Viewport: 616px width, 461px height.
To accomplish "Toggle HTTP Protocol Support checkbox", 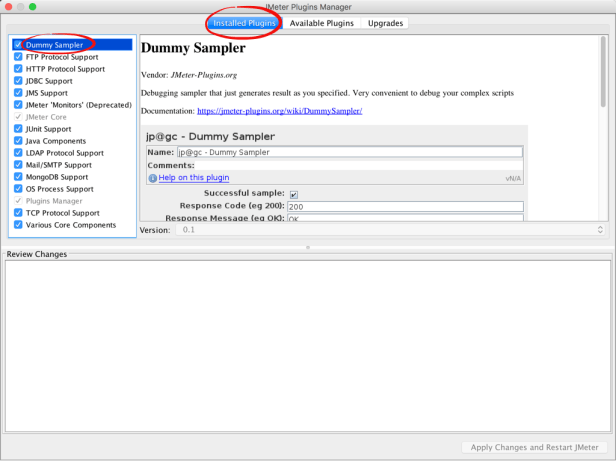I will [x=18, y=69].
